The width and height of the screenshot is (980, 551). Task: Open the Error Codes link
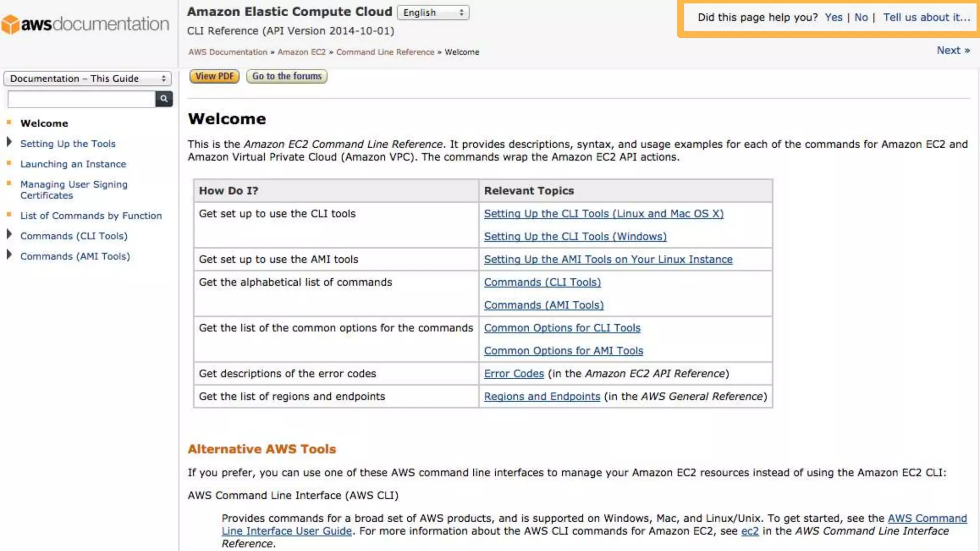(513, 374)
